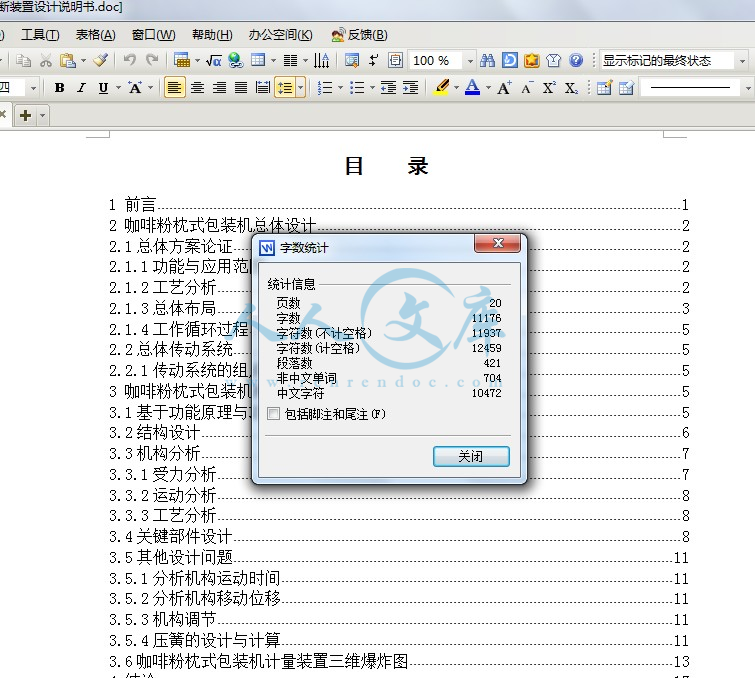Viewport: 755px width, 678px height.
Task: Open Find with binoculars icon
Action: [487, 61]
